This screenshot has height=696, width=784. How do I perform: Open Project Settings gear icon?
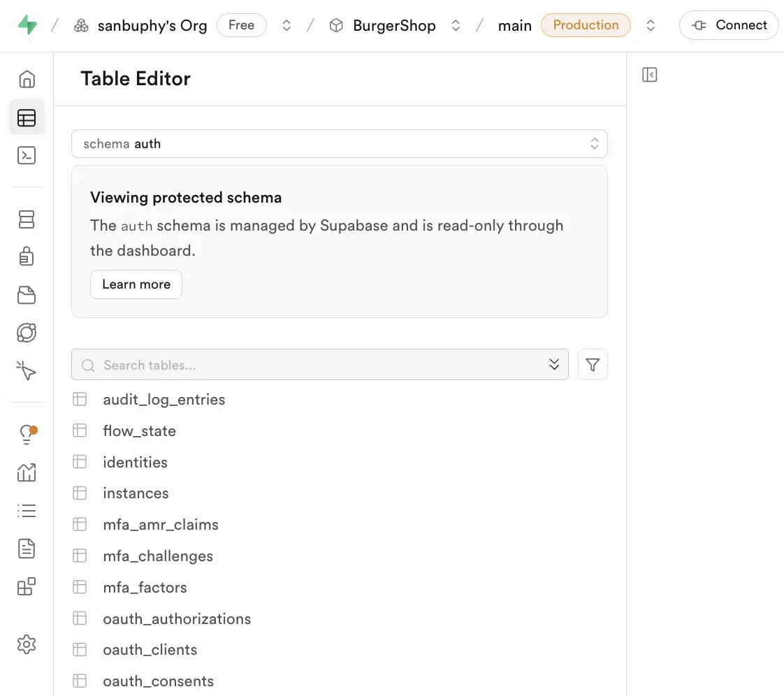[27, 644]
